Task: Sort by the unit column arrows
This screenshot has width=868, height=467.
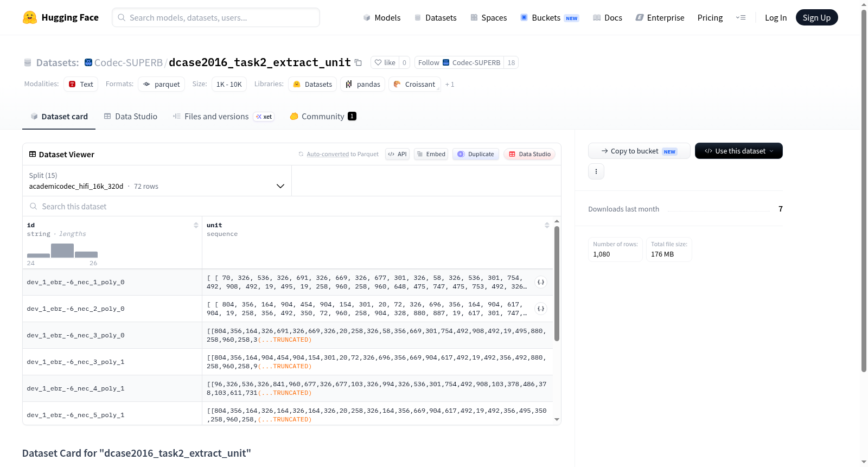Action: point(547,225)
